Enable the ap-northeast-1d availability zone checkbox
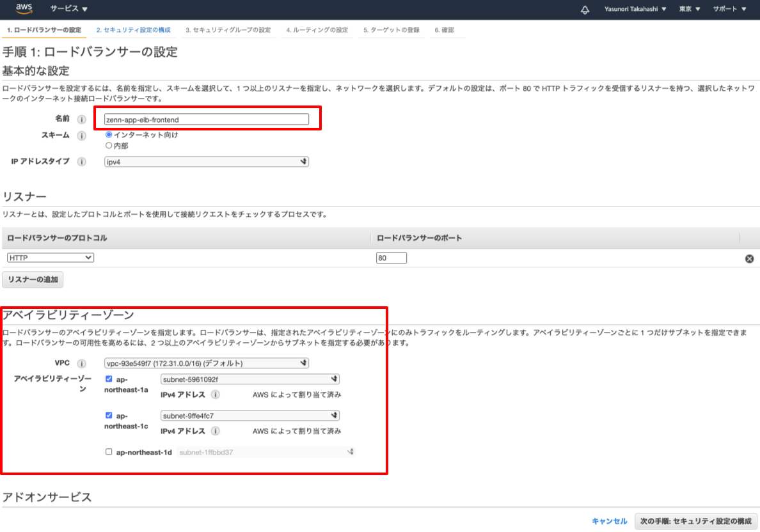The height and width of the screenshot is (532, 760). coord(109,451)
